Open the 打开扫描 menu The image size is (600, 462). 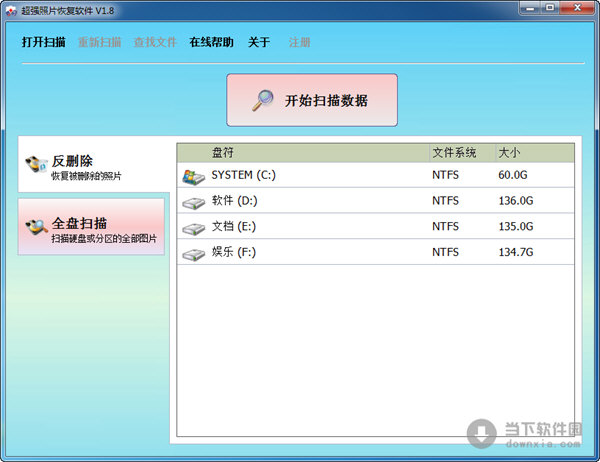[46, 42]
